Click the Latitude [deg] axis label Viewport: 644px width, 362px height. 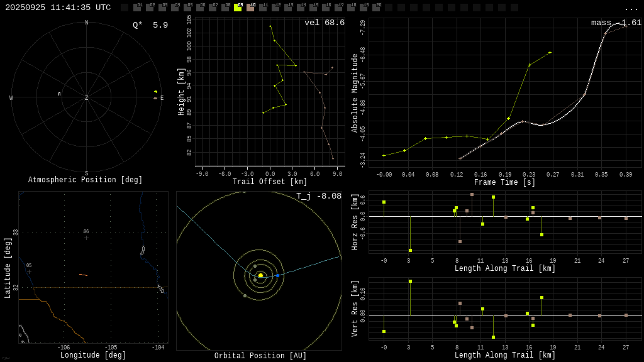[x=8, y=268]
